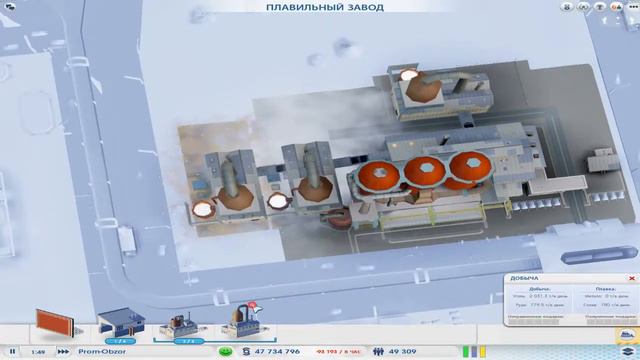
Task: Click the population count 49 309
Action: pos(402,351)
